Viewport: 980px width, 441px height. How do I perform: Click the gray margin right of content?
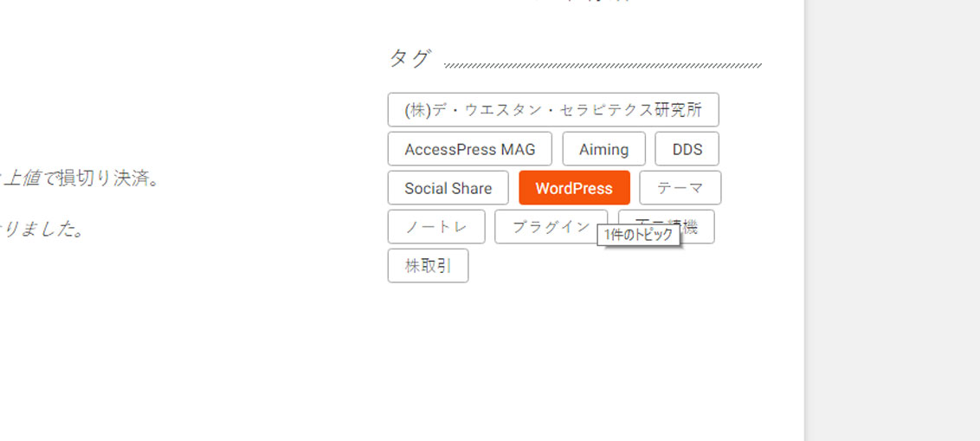893,220
